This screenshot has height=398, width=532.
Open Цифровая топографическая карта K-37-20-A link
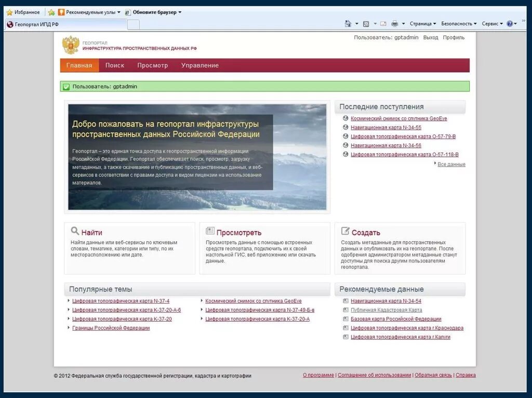tap(258, 319)
